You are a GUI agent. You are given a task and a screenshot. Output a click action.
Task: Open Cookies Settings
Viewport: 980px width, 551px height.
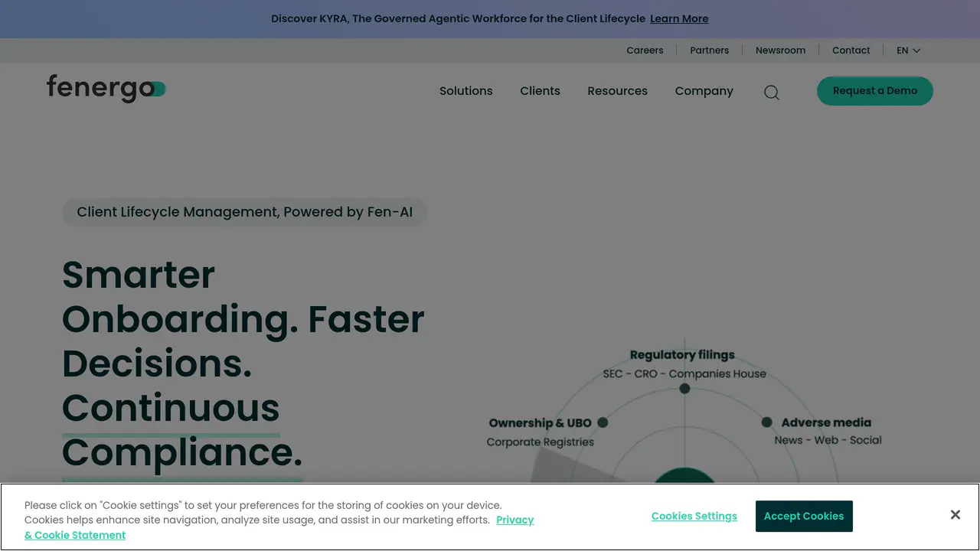[x=694, y=516]
